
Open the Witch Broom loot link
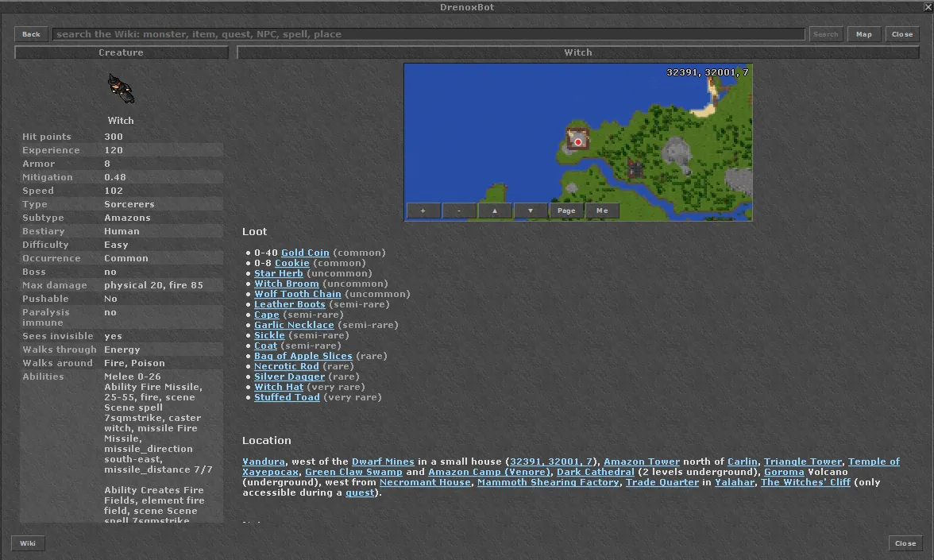click(x=287, y=284)
